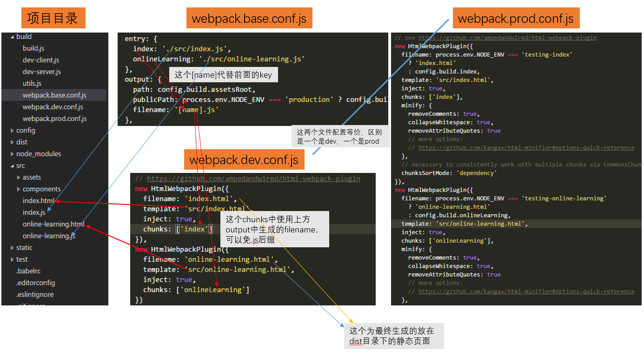
Task: Expand the assets folder under src
Action: pyautogui.click(x=19, y=178)
